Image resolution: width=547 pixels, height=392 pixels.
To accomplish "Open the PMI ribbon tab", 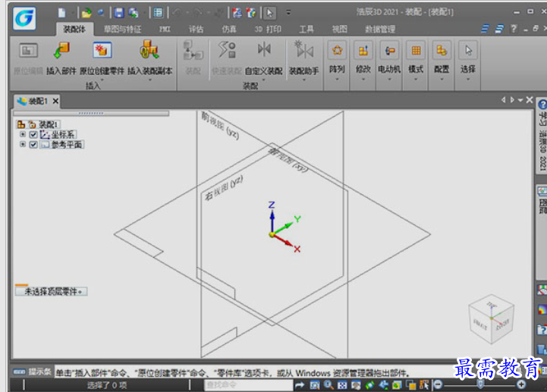I will tap(165, 30).
